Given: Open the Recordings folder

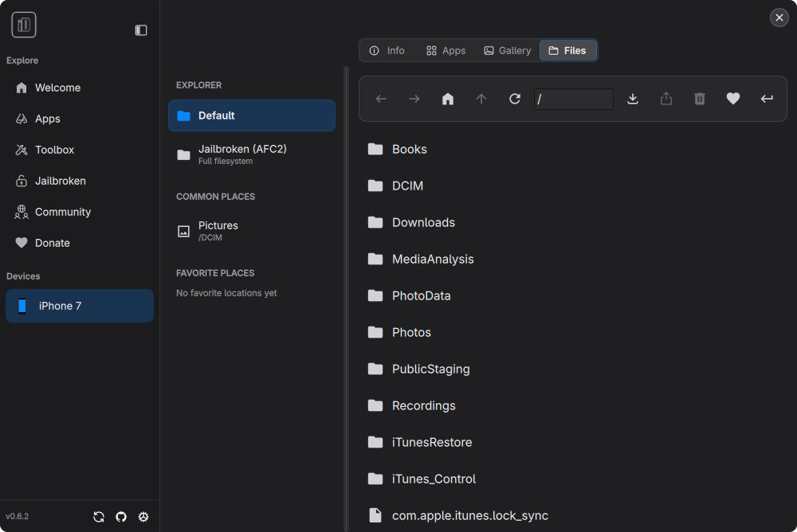Looking at the screenshot, I should pos(573,405).
